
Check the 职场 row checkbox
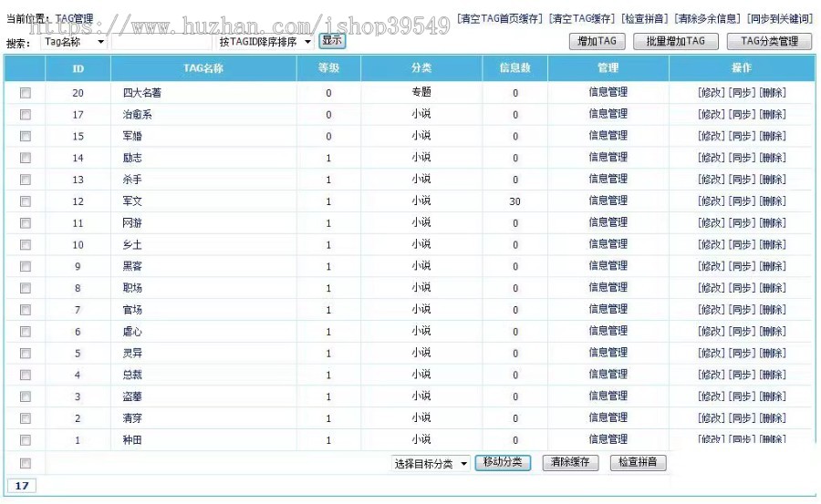pyautogui.click(x=26, y=288)
